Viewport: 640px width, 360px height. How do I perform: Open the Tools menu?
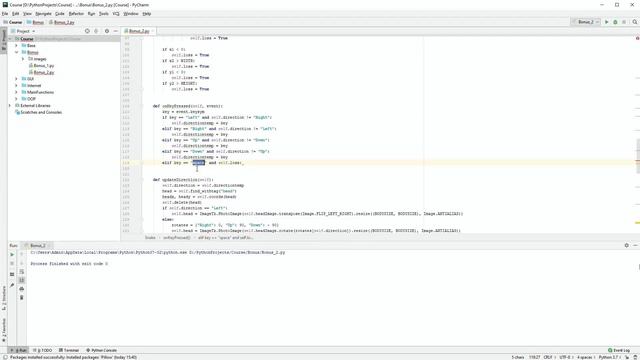pos(104,13)
